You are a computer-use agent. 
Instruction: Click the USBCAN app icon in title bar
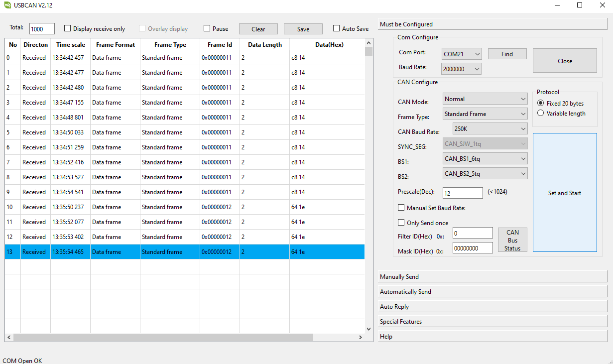(x=7, y=5)
